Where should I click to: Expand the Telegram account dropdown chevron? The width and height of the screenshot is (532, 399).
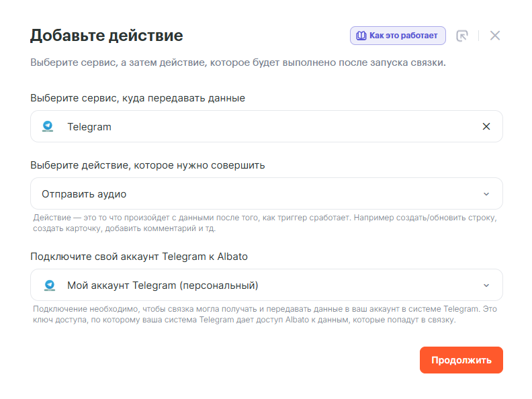click(x=486, y=285)
